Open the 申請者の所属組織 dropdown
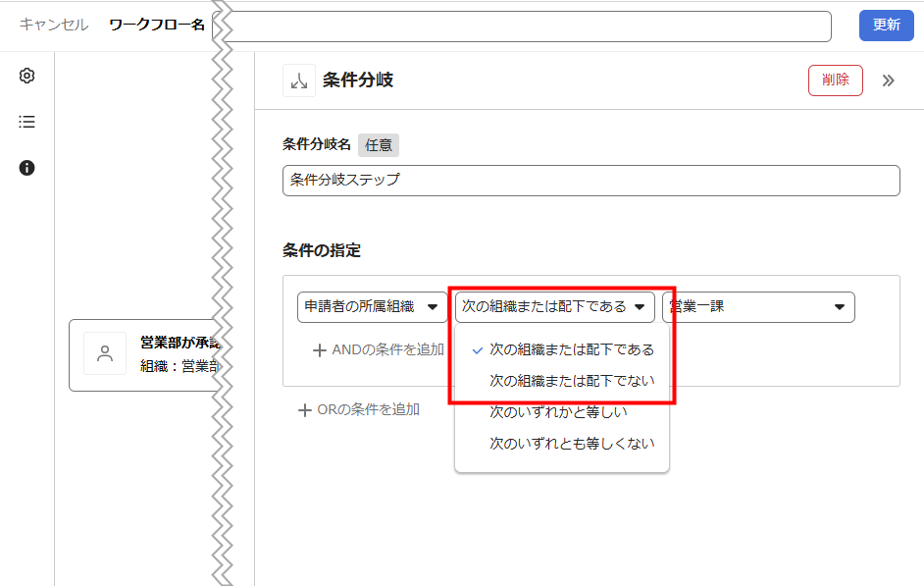Image resolution: width=924 pixels, height=586 pixels. [x=372, y=307]
